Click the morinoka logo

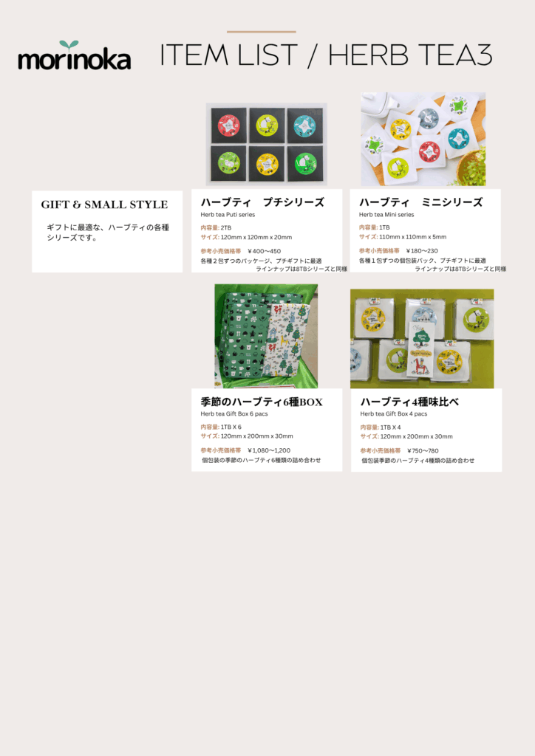(75, 55)
